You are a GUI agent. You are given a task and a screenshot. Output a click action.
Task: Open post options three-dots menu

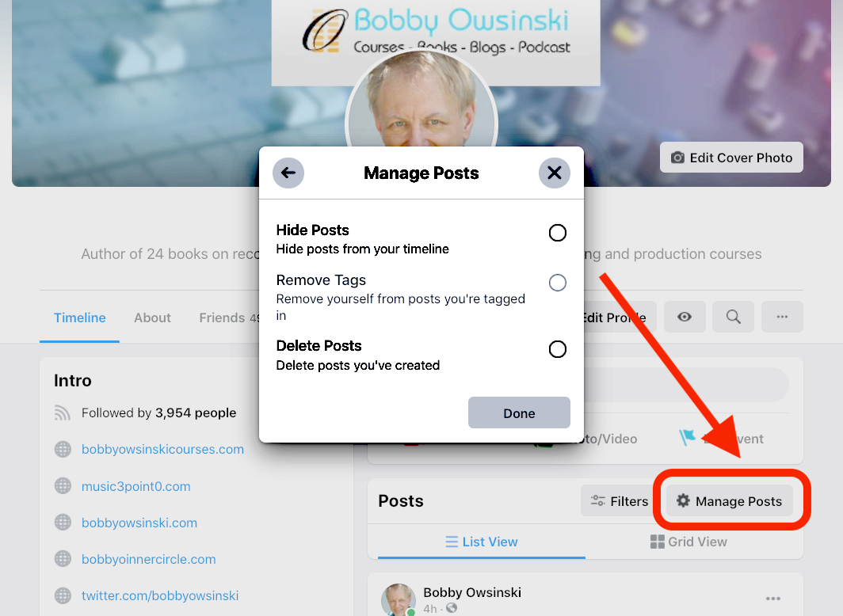tap(773, 599)
